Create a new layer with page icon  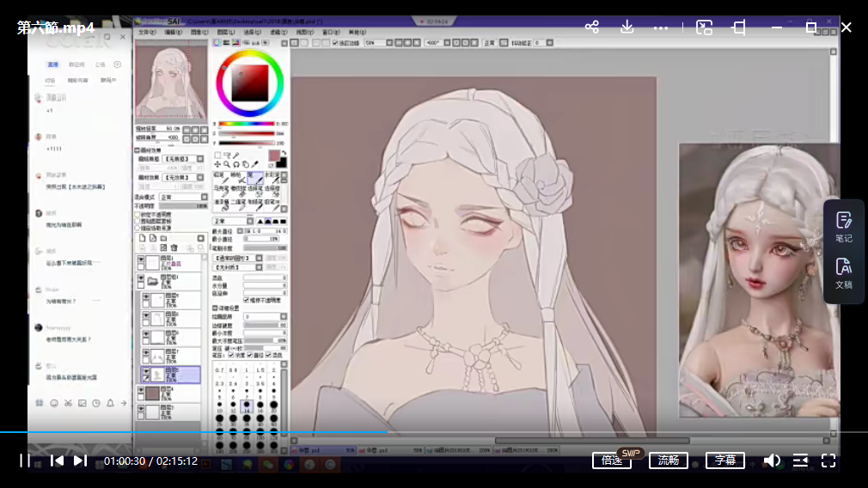pos(143,239)
